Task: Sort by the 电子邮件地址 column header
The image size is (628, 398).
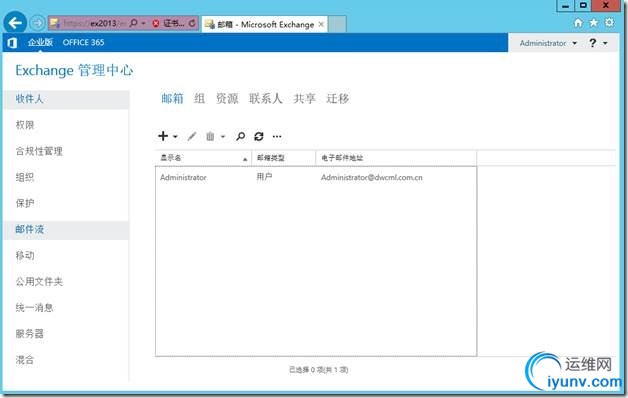Action: click(x=397, y=158)
